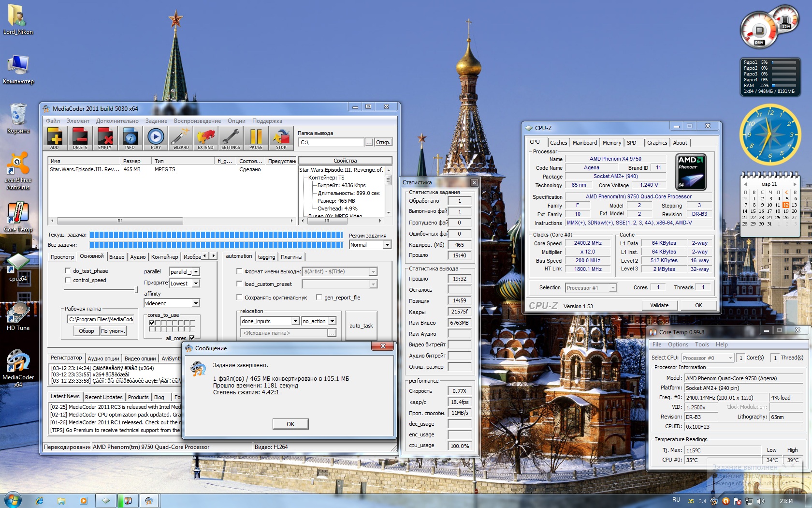Toggle the all_cores checkbox
Viewport: 812px width, 508px height.
pos(192,338)
